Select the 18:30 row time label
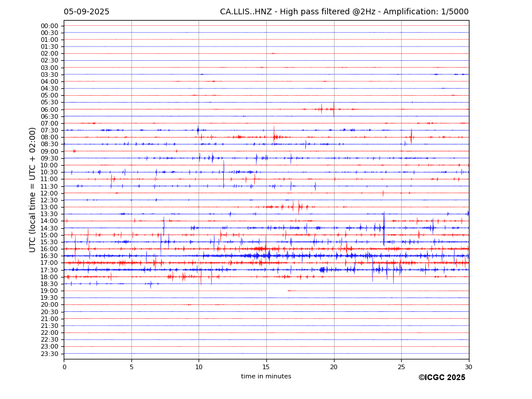Screen dimensions: 532x399 click(x=49, y=284)
